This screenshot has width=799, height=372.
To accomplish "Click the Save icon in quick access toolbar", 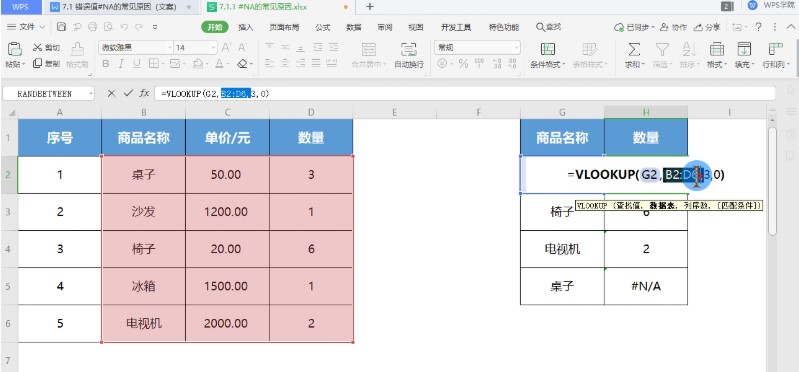I will point(61,27).
